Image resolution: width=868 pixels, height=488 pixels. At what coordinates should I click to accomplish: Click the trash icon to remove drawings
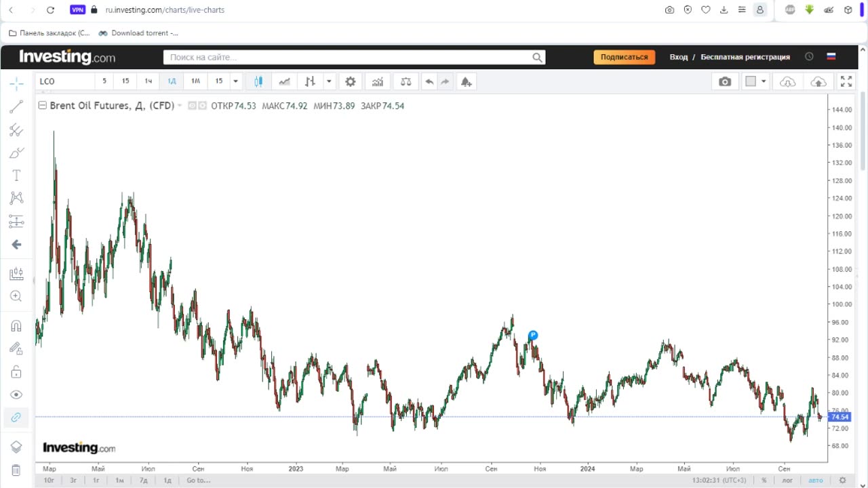point(16,470)
